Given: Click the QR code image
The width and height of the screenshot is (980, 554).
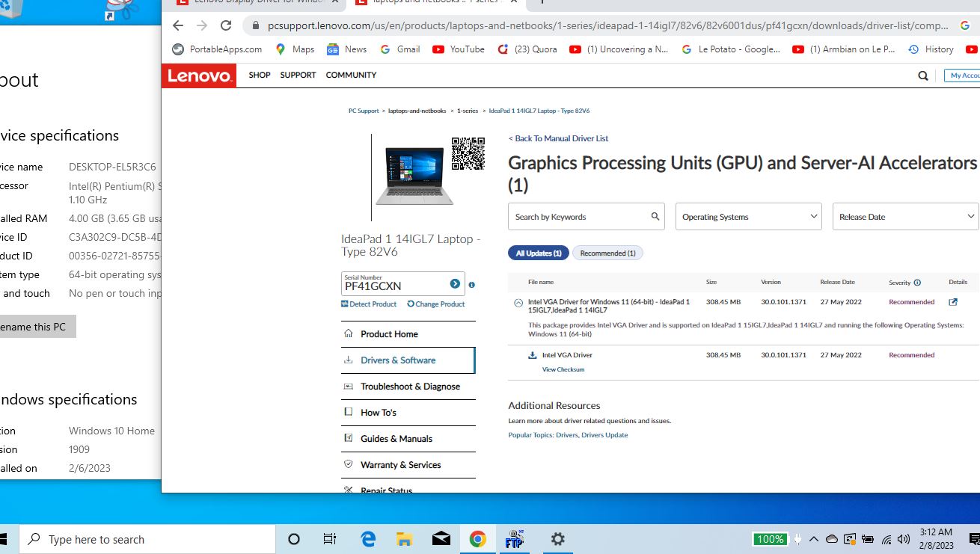Looking at the screenshot, I should (x=468, y=153).
